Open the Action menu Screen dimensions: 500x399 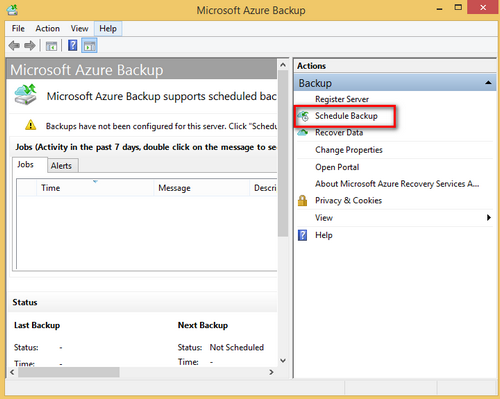click(47, 29)
